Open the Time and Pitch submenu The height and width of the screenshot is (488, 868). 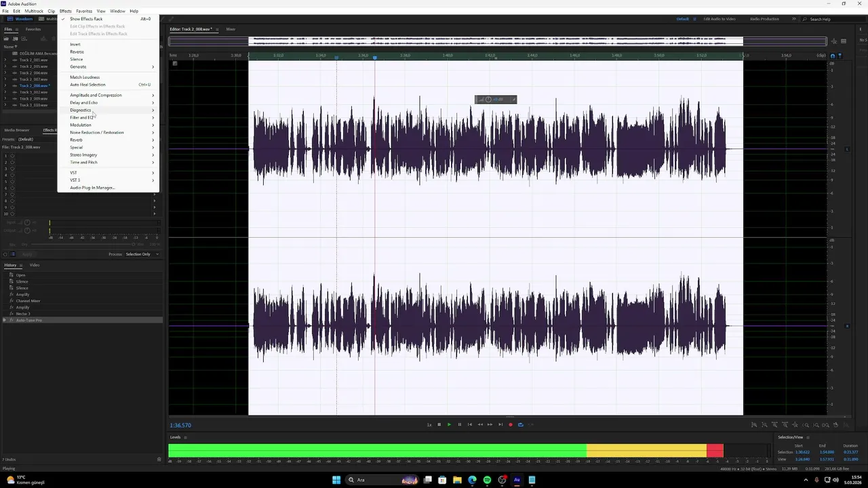(108, 162)
